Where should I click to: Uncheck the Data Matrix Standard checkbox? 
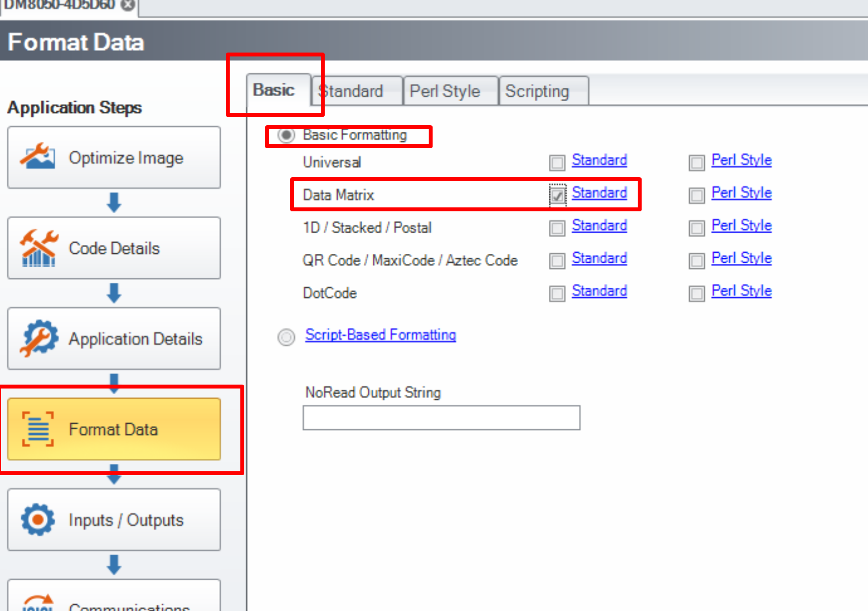click(557, 195)
